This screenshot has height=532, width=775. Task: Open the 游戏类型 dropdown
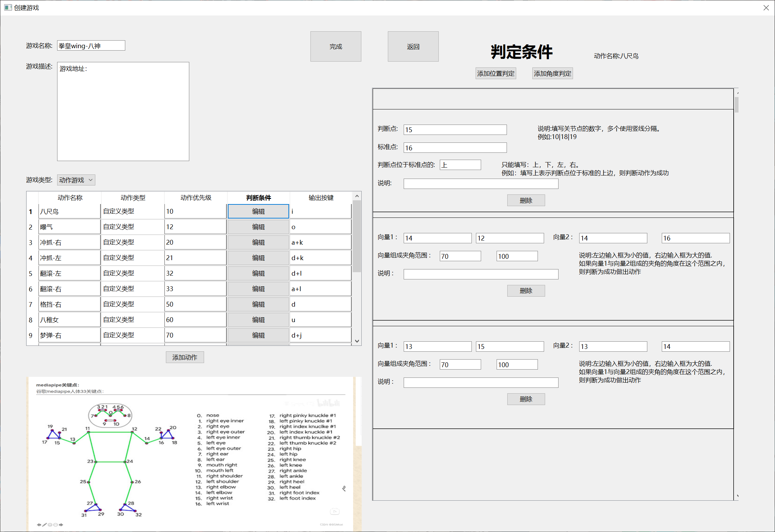[76, 180]
